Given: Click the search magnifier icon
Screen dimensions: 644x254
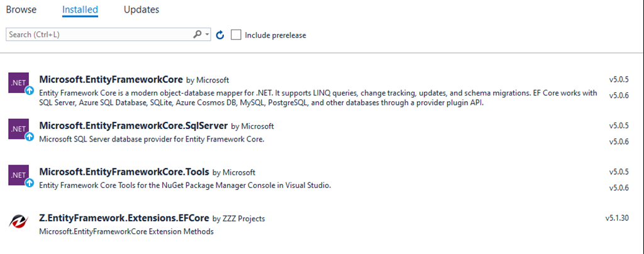Looking at the screenshot, I should click(x=197, y=35).
